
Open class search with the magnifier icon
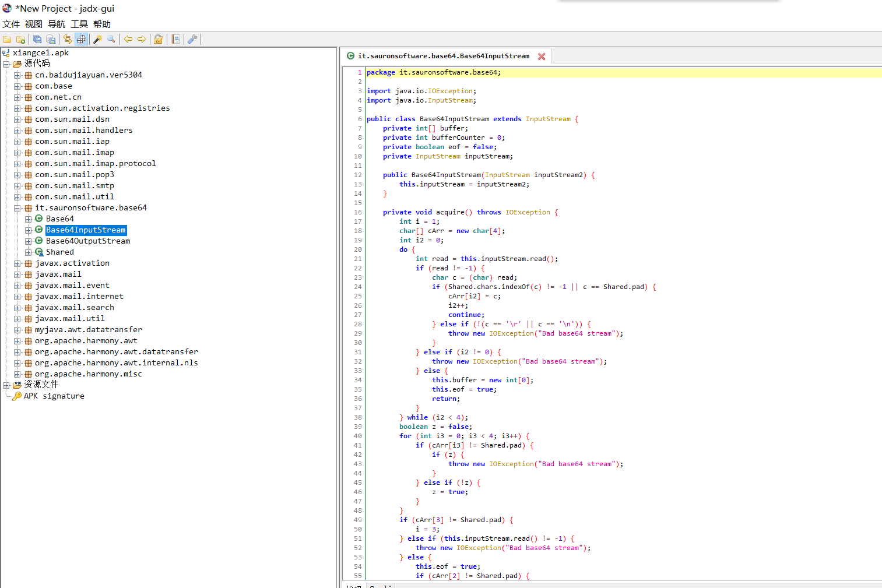[x=111, y=40]
